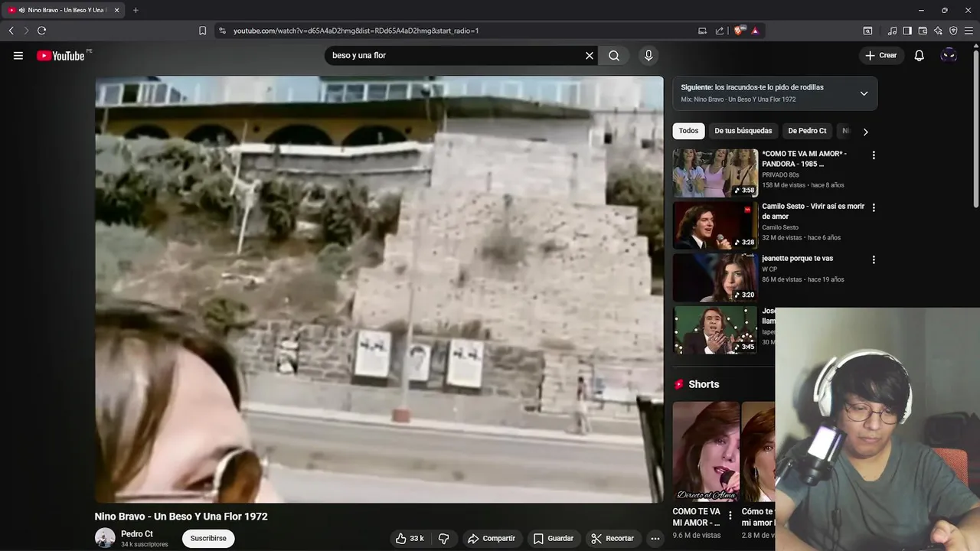Show more filter chips with arrow
This screenshot has width=980, height=551.
(865, 132)
